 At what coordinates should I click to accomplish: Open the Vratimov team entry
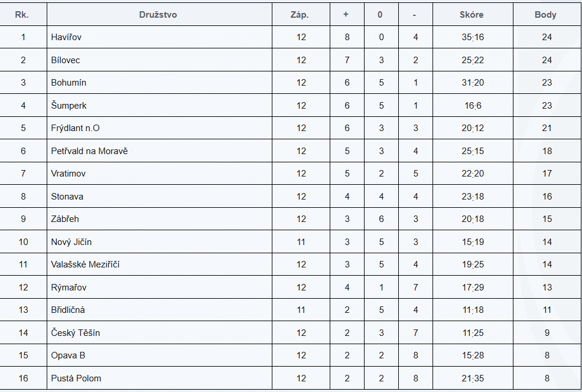tap(68, 174)
